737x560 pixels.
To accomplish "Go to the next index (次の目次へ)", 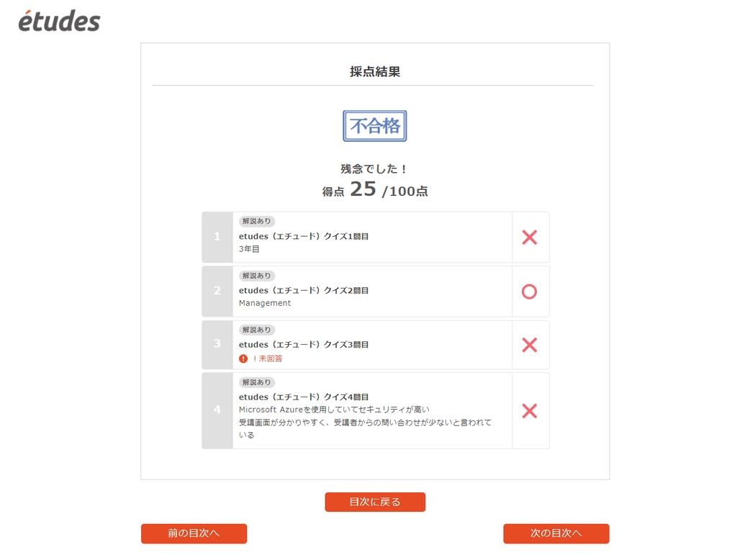I will pos(556,533).
